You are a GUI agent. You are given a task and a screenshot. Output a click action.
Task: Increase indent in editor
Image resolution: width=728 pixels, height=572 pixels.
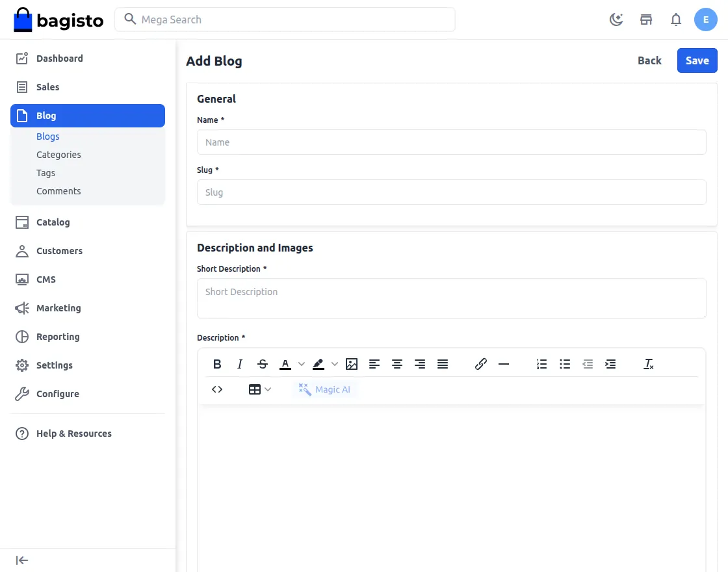pyautogui.click(x=610, y=364)
